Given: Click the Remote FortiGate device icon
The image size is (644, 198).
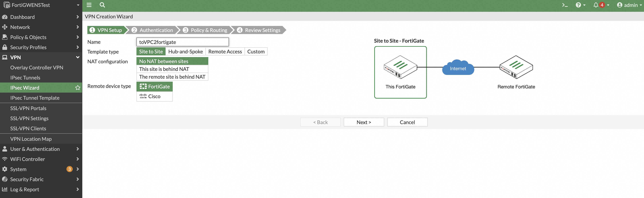Looking at the screenshot, I should (x=516, y=67).
